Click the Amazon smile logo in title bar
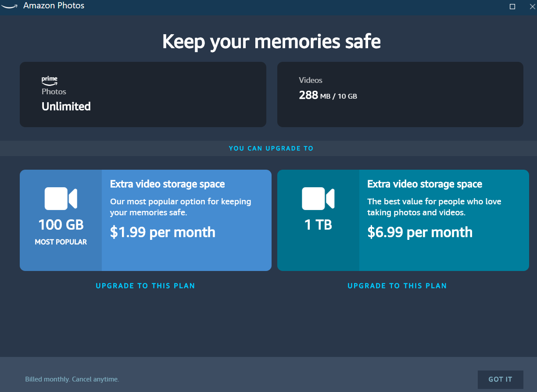Viewport: 537px width, 392px height. tap(9, 6)
